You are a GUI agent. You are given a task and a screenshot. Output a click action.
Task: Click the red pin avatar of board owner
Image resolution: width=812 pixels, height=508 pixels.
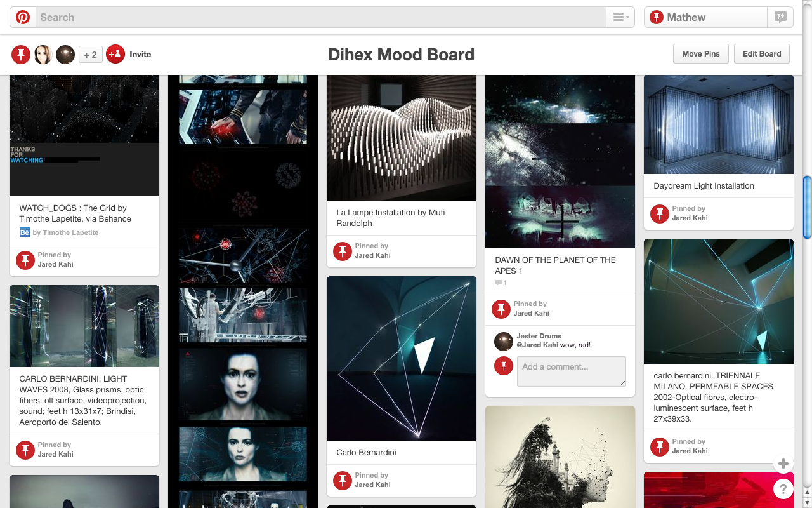21,55
